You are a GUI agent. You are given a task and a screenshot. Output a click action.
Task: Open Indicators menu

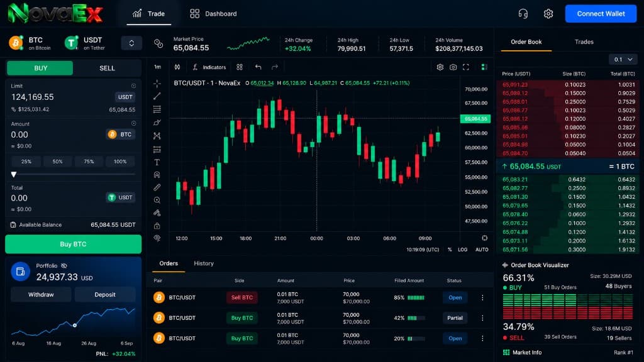[x=209, y=67]
